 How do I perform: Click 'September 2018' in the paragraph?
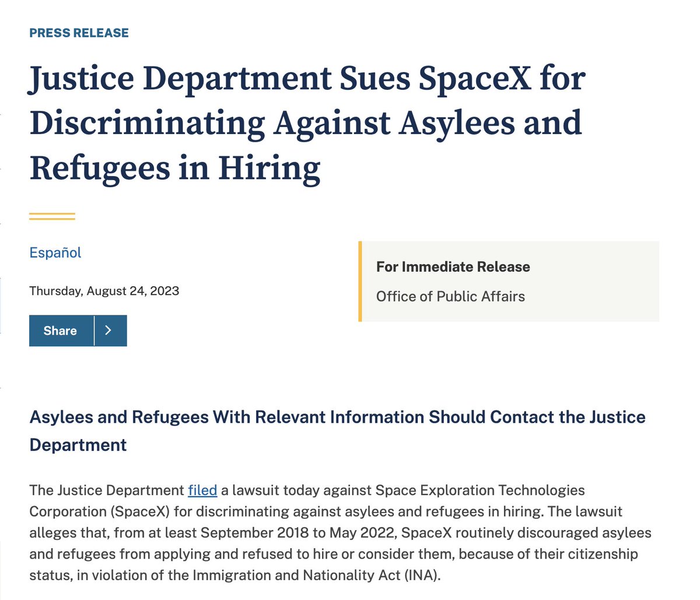[213, 532]
